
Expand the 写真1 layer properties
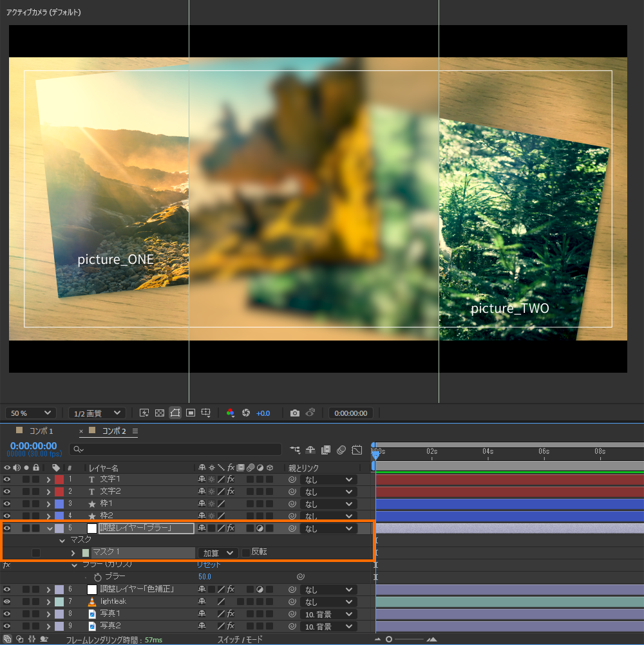tap(48, 613)
